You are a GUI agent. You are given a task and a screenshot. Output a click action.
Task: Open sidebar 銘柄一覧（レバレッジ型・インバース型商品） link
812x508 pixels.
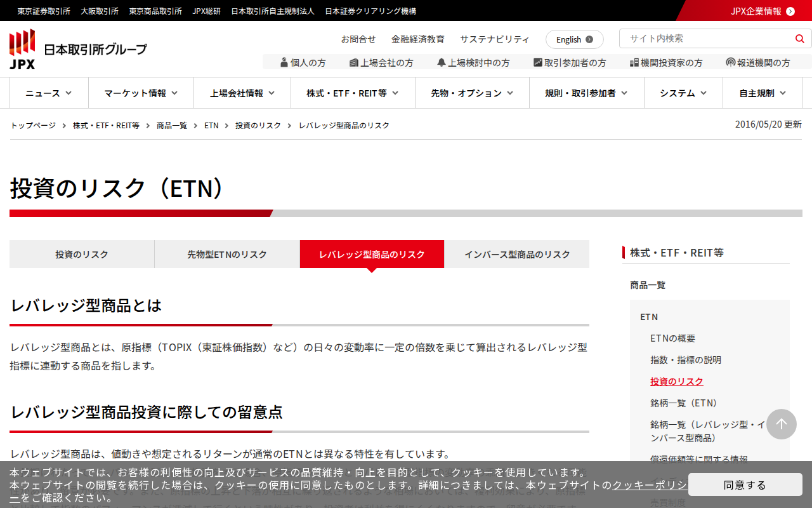708,431
